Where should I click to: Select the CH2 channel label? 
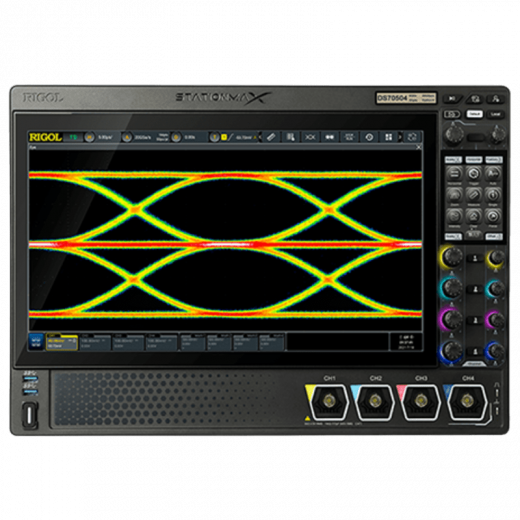click(x=95, y=342)
